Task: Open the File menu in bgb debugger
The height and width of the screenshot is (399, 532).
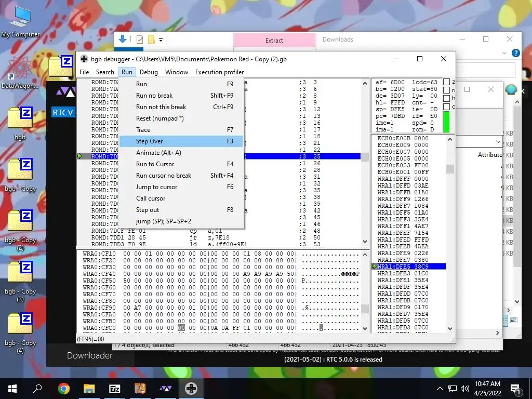Action: point(84,72)
